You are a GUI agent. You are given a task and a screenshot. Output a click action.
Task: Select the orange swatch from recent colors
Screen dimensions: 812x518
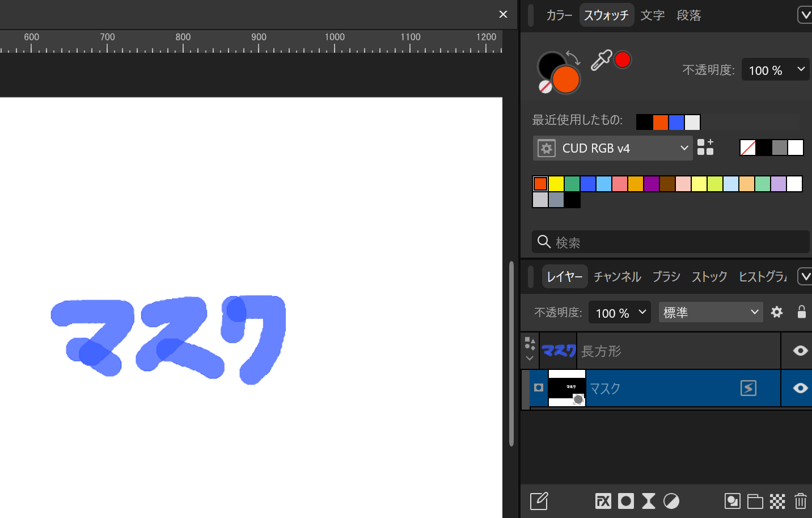pos(659,122)
